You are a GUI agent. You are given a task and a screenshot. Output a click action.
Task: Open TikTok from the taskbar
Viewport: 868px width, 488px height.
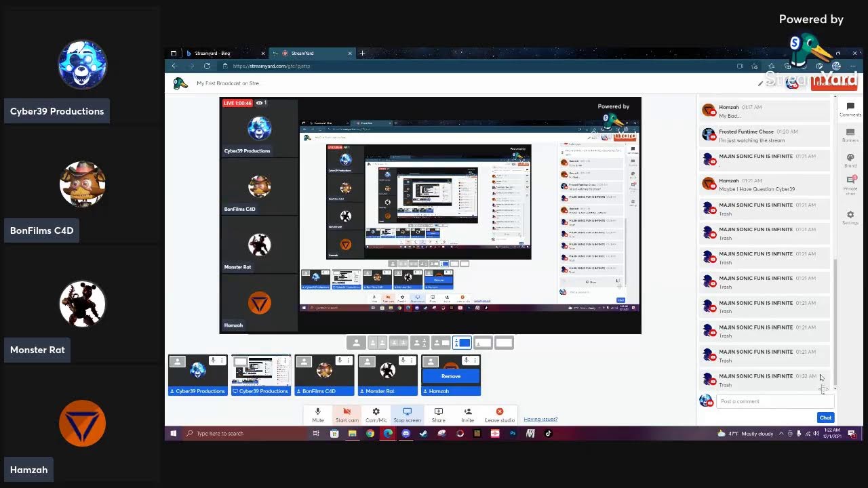pos(548,434)
